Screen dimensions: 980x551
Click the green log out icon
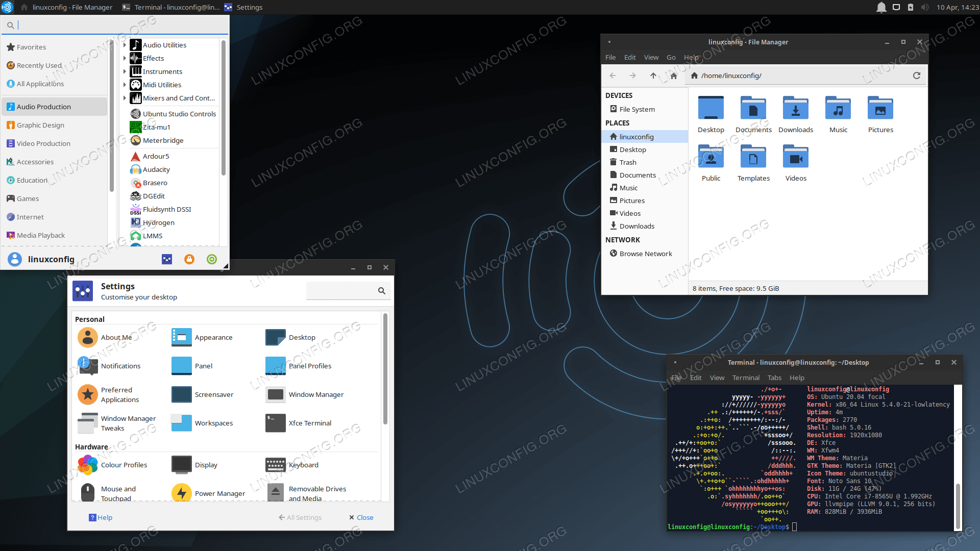point(212,259)
